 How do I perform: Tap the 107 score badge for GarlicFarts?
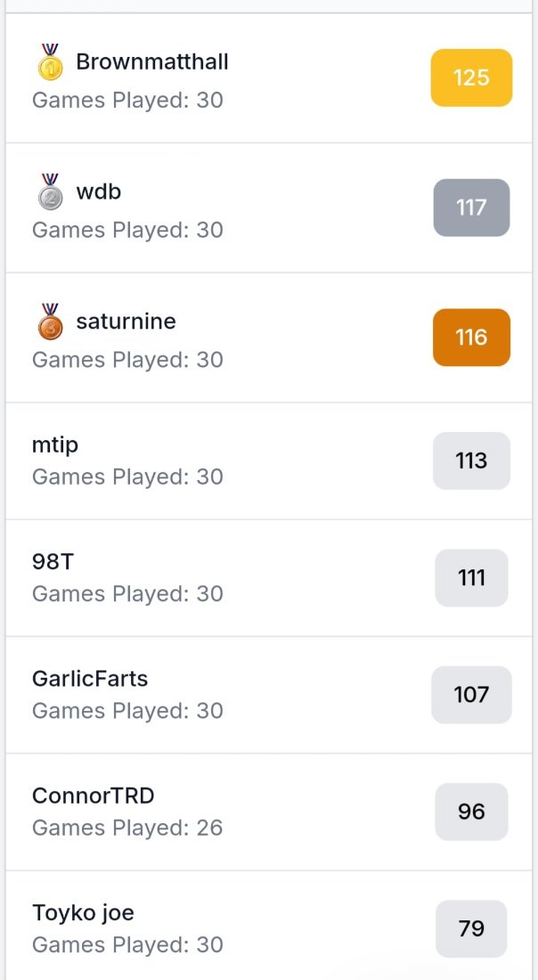(x=471, y=694)
